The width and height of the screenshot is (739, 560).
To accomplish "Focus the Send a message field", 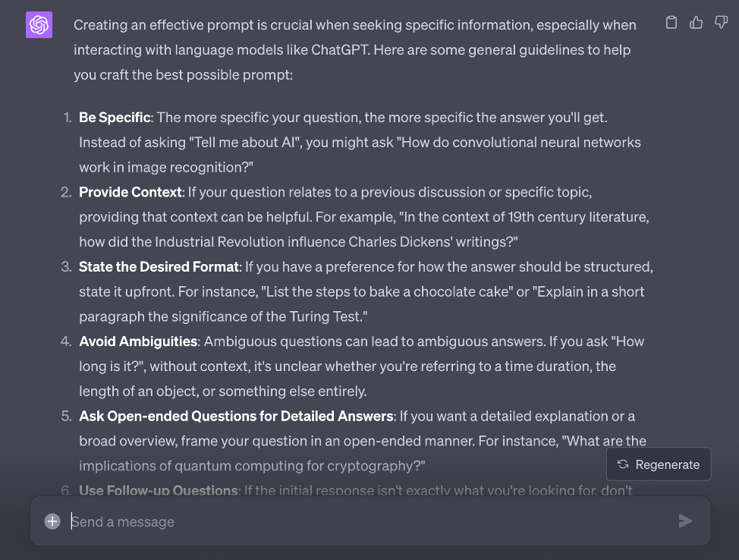I will [x=364, y=521].
